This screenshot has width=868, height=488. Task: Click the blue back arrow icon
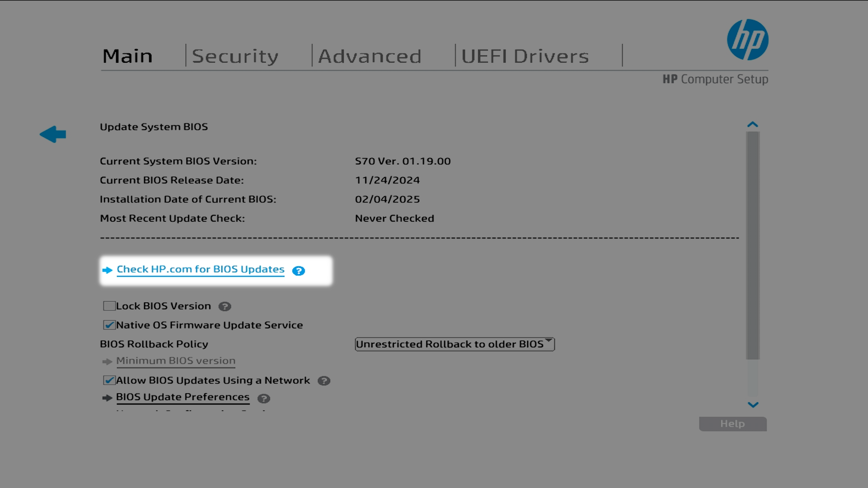tap(53, 134)
